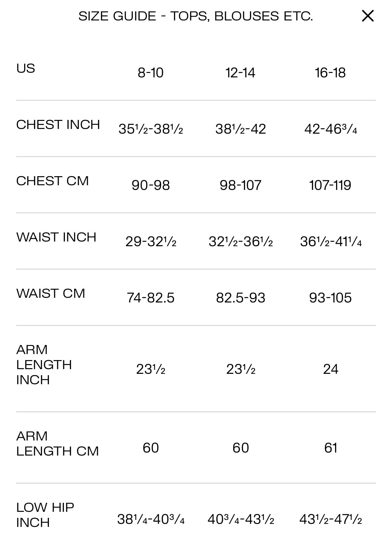392x545 pixels.
Task: Click the Size Guide Tops, Blouses title
Action: coord(196,16)
